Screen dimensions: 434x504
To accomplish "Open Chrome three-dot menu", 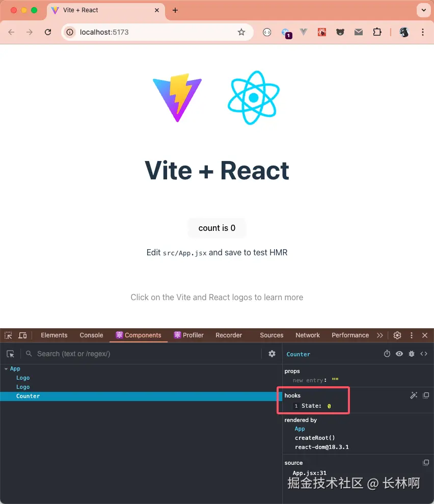I will (x=423, y=32).
